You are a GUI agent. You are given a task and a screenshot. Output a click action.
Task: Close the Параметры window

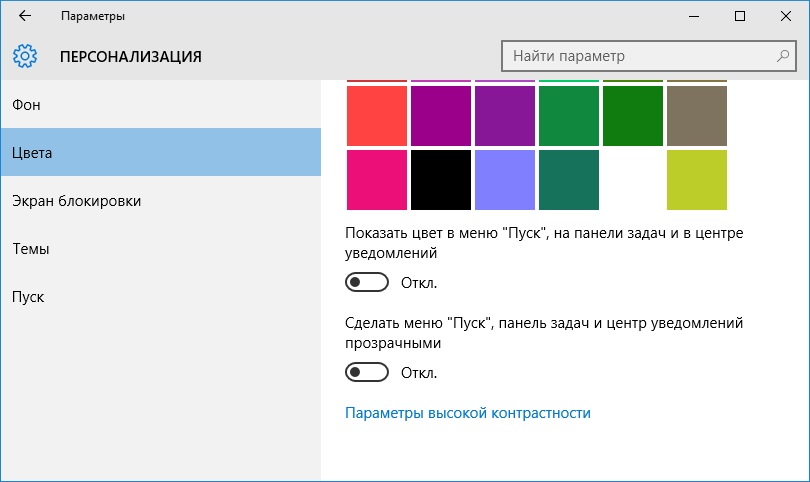coord(786,16)
